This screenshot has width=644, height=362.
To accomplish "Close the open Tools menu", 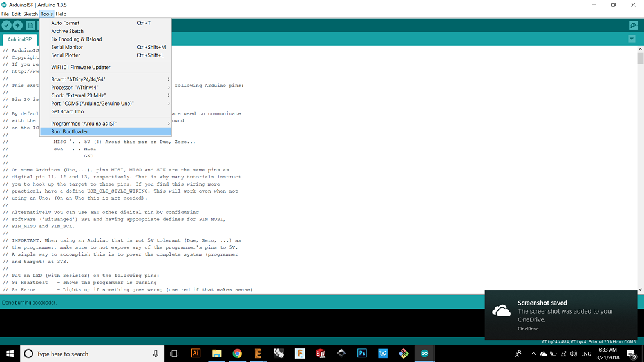I will click(46, 14).
